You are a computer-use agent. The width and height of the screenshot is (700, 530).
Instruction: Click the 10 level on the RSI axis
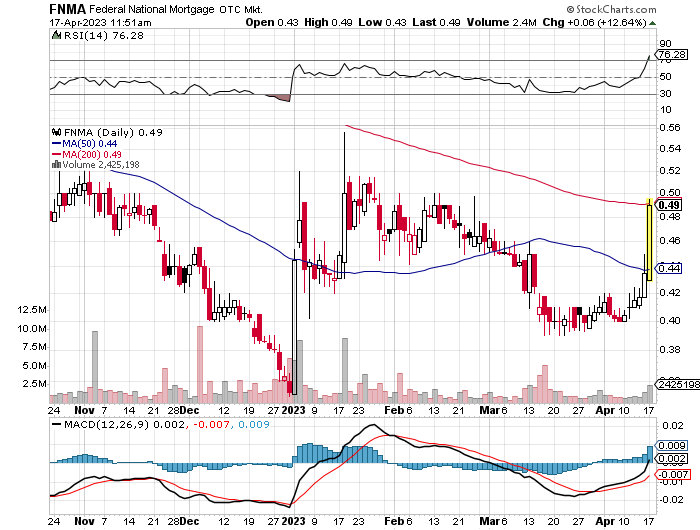pyautogui.click(x=665, y=110)
